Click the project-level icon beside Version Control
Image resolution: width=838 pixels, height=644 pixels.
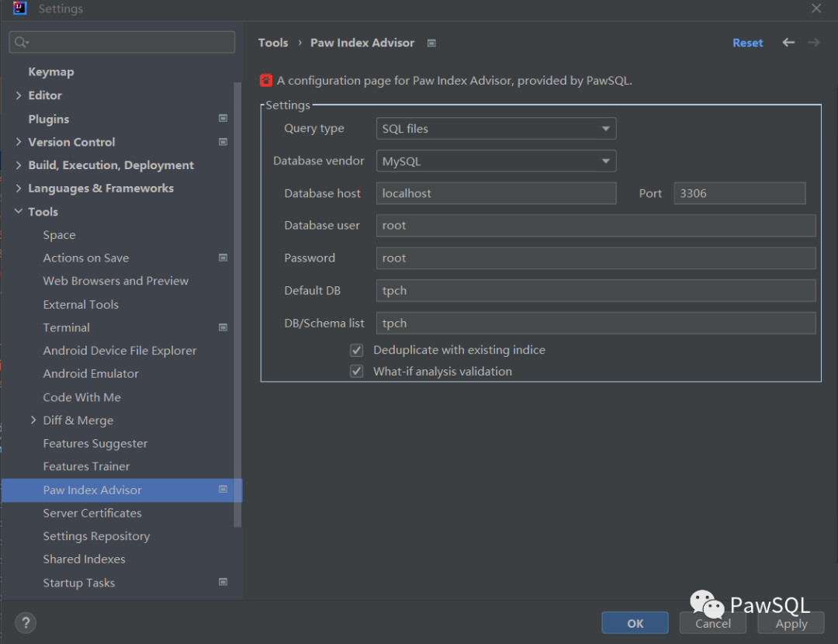coord(223,142)
